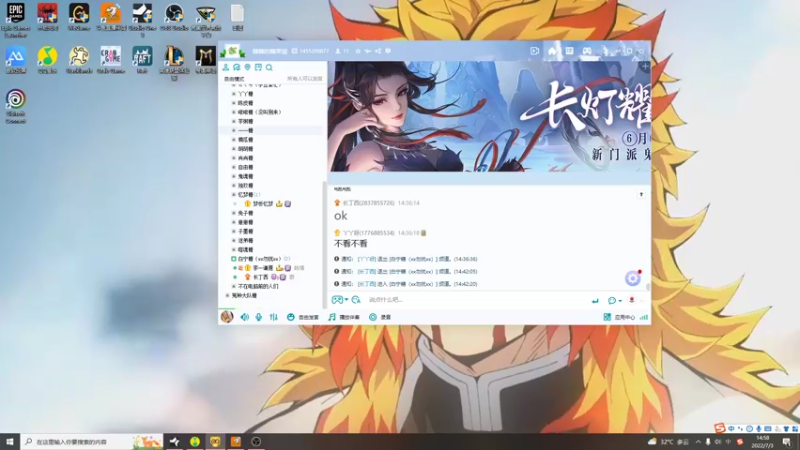Image resolution: width=800 pixels, height=450 pixels.
Task: Open the taskbar clock and date
Action: coord(763,441)
